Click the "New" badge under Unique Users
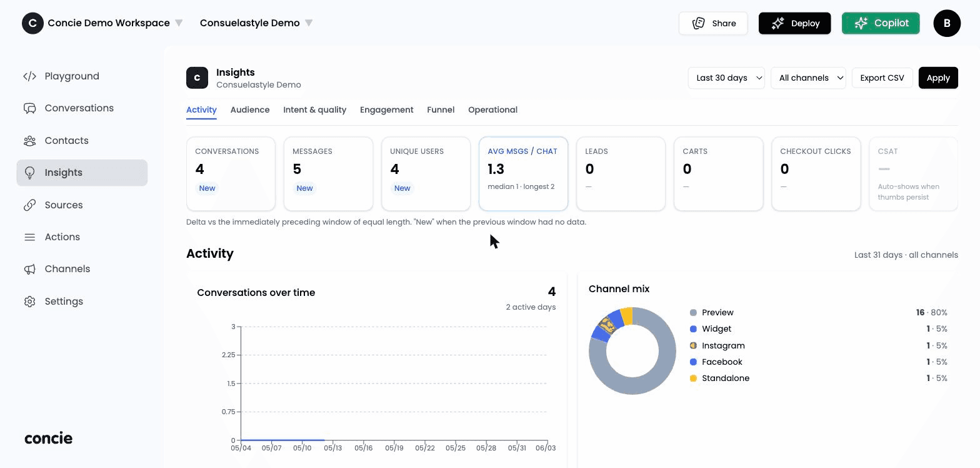Screen dimensions: 980x468 (402, 188)
